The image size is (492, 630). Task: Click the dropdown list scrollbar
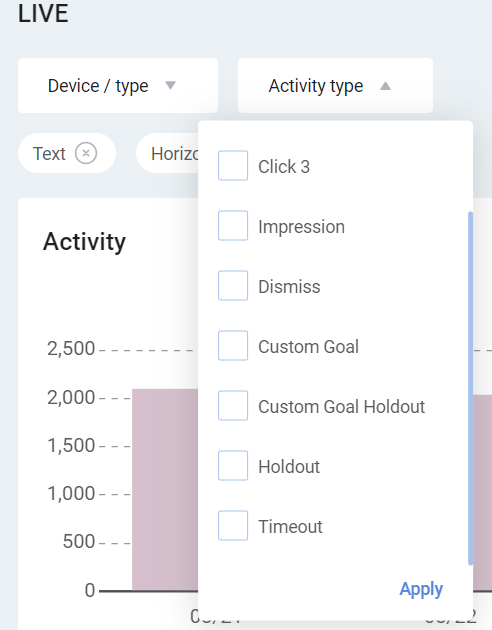pos(470,388)
